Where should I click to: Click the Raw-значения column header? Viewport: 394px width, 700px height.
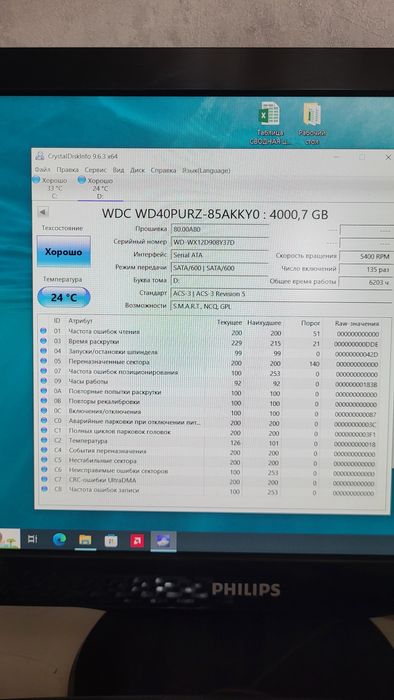coord(357,324)
